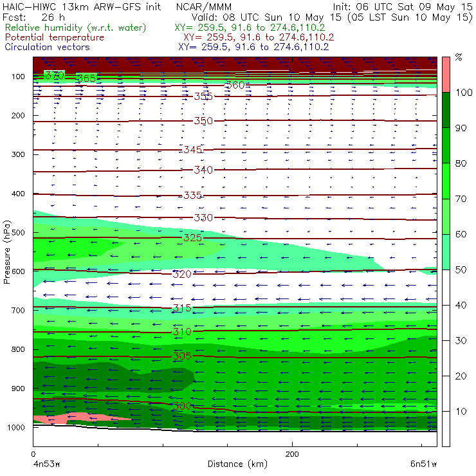
Task: Click the colorbar '90' value label
Action: pyautogui.click(x=461, y=128)
